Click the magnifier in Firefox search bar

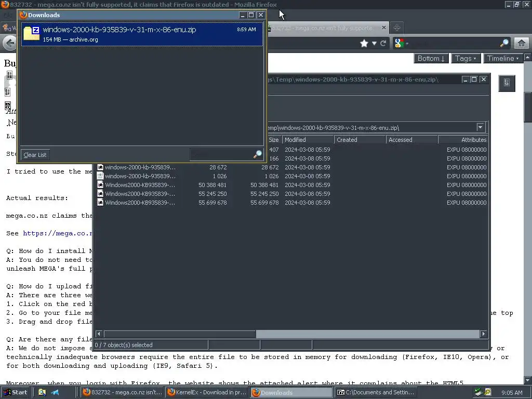[504, 43]
